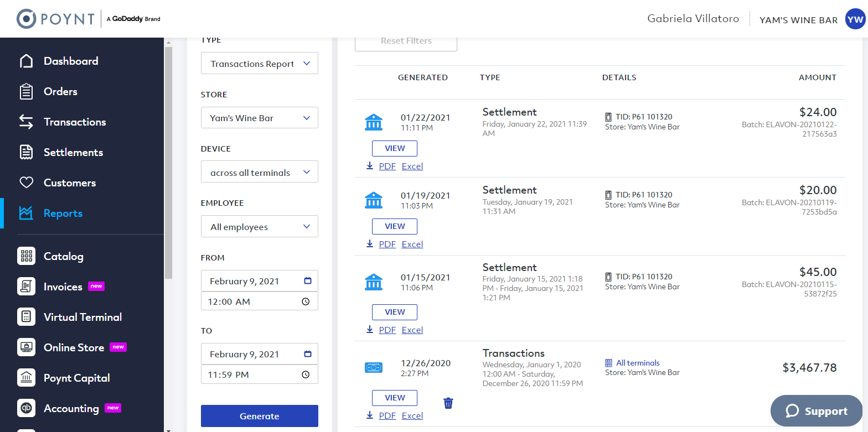868x432 pixels.
Task: Expand the Employee dropdown All employees
Action: pyautogui.click(x=260, y=226)
